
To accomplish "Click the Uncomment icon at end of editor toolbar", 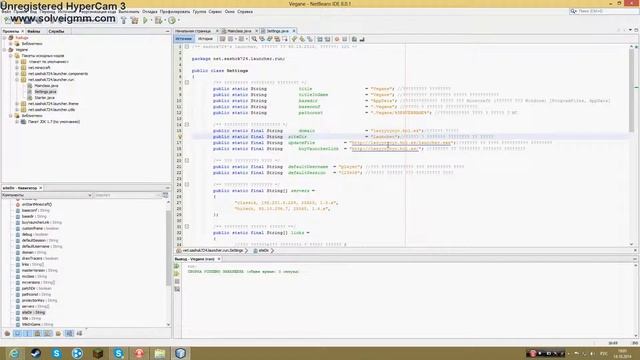I will point(362,39).
